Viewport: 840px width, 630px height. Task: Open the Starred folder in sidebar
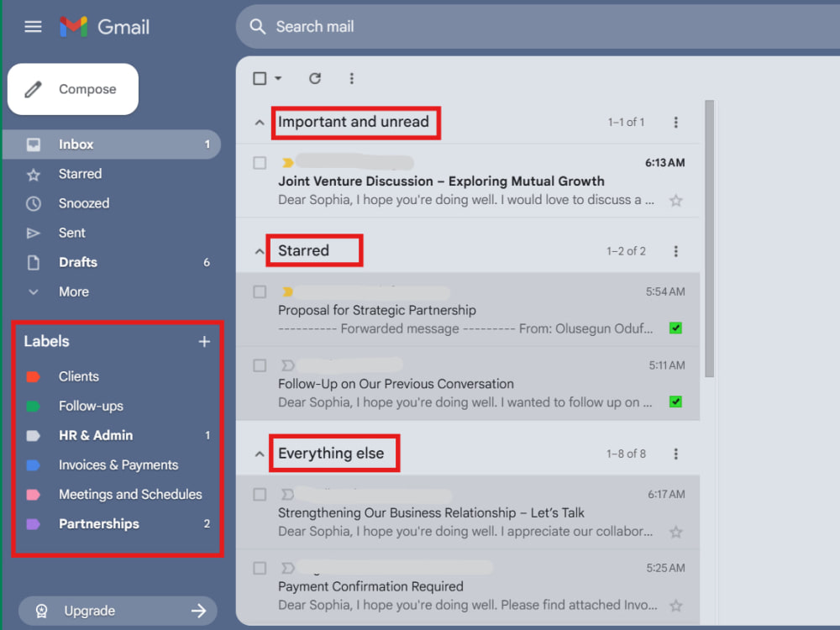click(112, 174)
